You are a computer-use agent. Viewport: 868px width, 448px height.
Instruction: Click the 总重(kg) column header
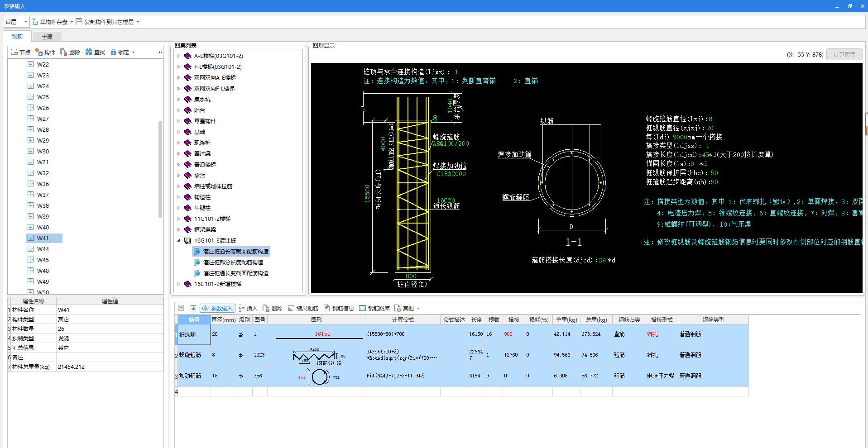click(x=596, y=320)
